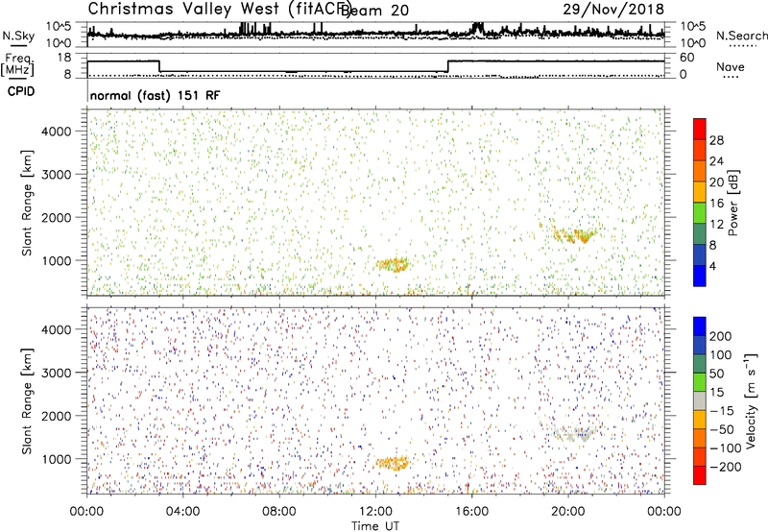Click the "Nave" legend label
768x532 pixels.
pos(730,66)
